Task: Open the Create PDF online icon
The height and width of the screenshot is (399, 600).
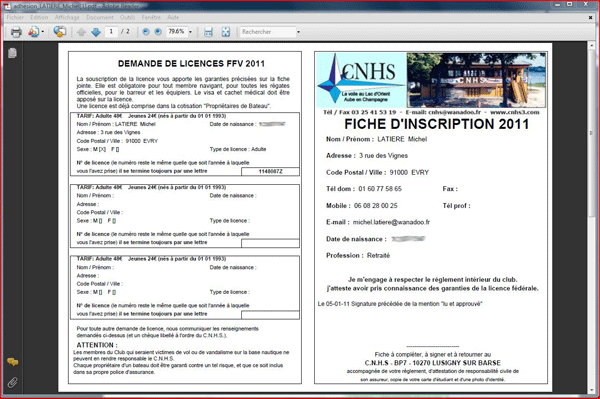Action: (x=33, y=32)
